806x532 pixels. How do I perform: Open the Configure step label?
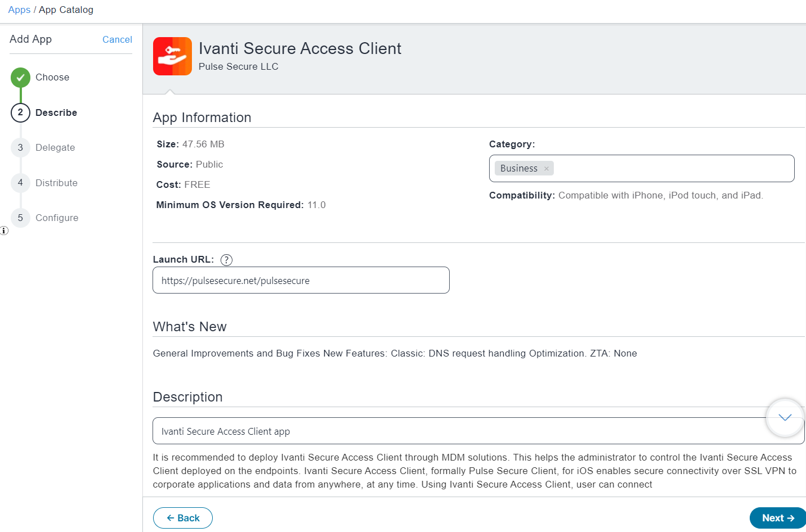click(57, 218)
